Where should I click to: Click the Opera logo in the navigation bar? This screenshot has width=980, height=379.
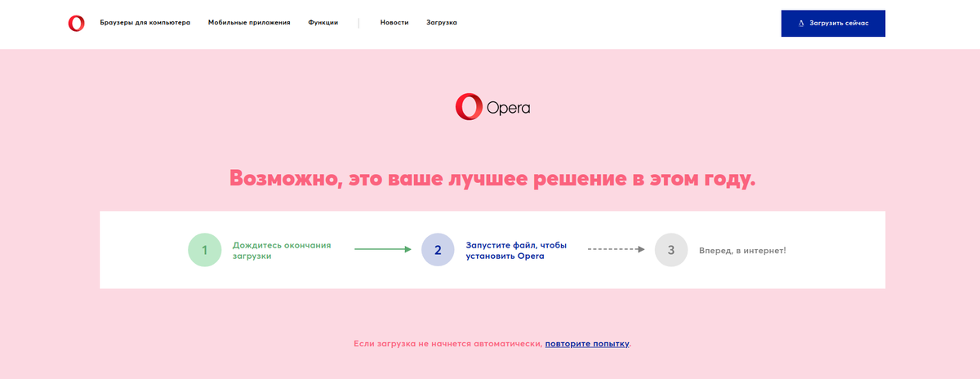point(76,24)
